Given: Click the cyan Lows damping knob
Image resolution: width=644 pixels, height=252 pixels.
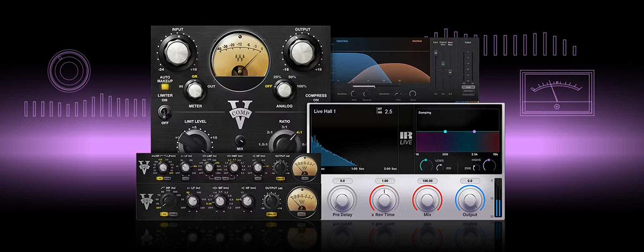Looking at the screenshot, I should pos(426,165).
